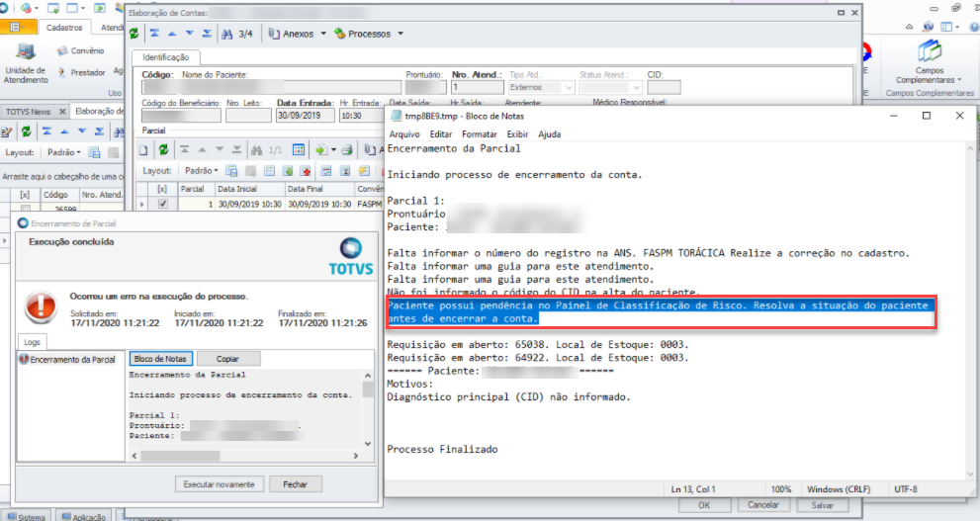This screenshot has height=521, width=980.
Task: Open export icon dropdown arrow in Parcial toolbar
Action: [333, 150]
